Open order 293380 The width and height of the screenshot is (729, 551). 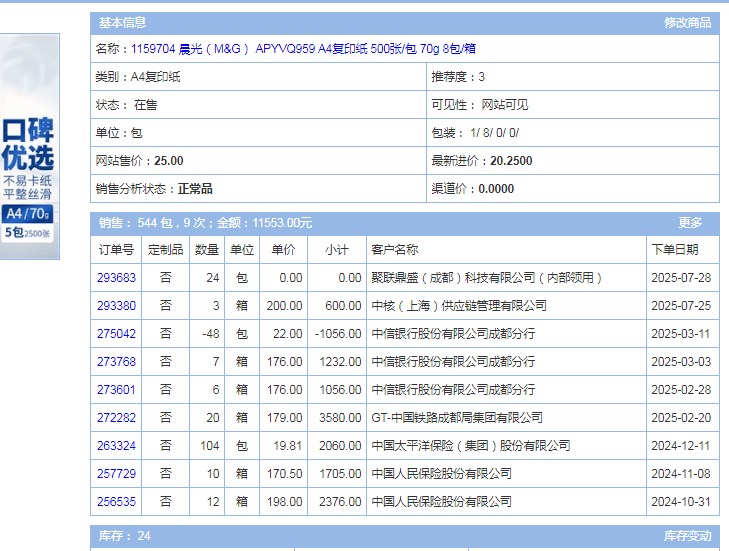pyautogui.click(x=116, y=306)
